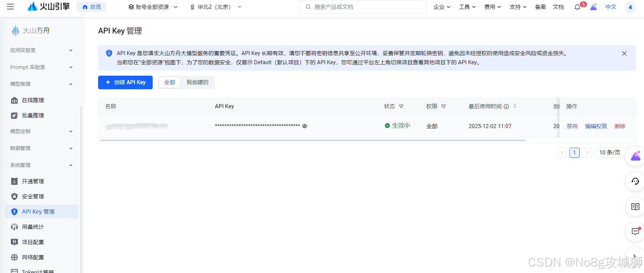
Task: Close the API Key info banner
Action: [624, 53]
